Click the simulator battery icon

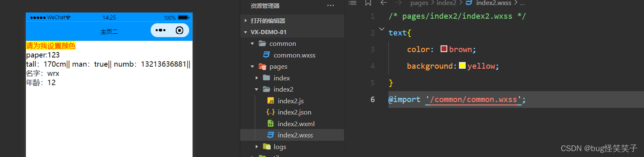(184, 18)
